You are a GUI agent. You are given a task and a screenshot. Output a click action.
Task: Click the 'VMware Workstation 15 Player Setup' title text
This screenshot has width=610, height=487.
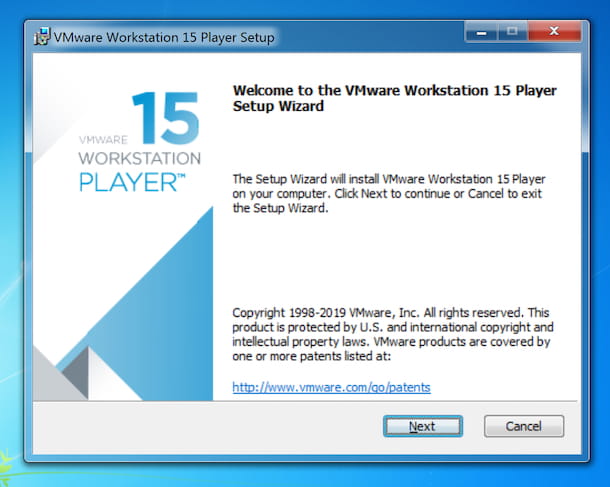(164, 37)
